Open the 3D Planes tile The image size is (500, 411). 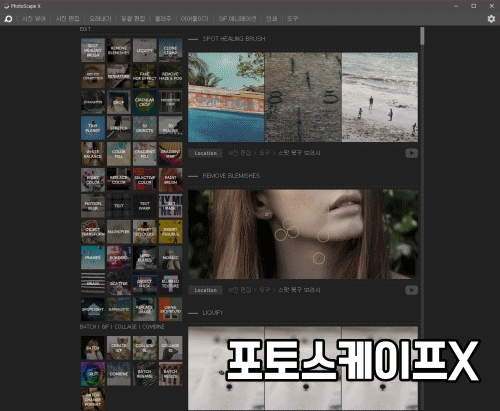(x=170, y=128)
